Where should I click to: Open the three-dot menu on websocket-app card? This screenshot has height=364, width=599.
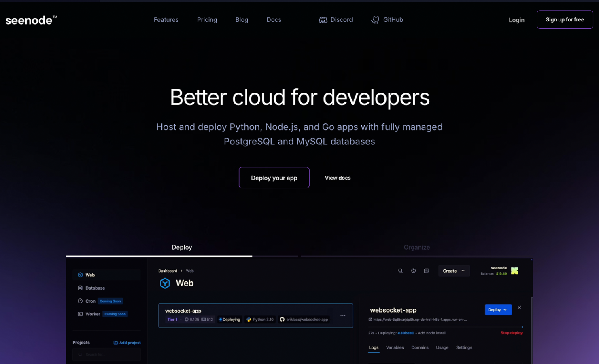pyautogui.click(x=343, y=315)
